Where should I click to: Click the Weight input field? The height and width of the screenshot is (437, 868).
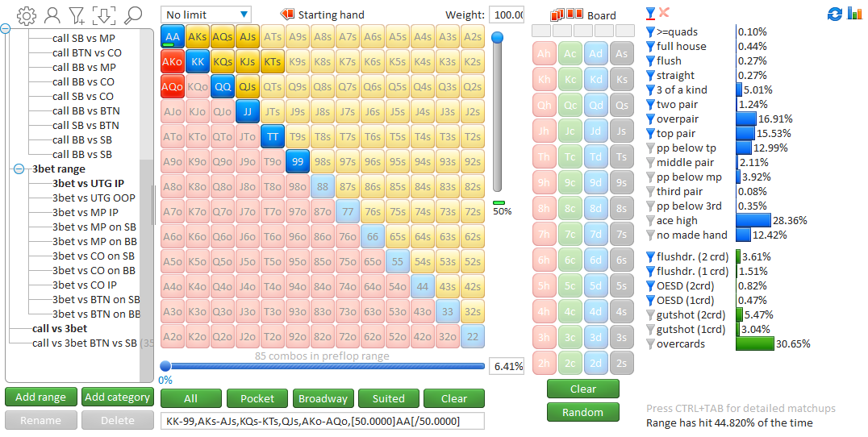(x=507, y=15)
